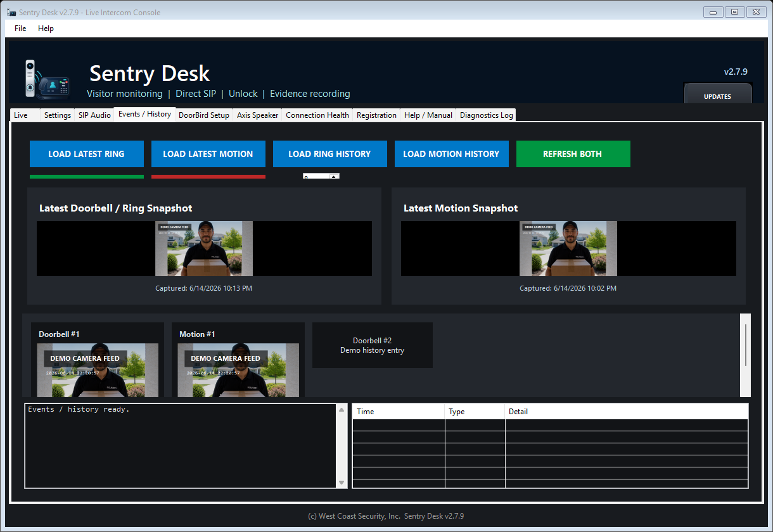Open the SIP Audio tab
The width and height of the screenshot is (773, 532).
[x=94, y=115]
